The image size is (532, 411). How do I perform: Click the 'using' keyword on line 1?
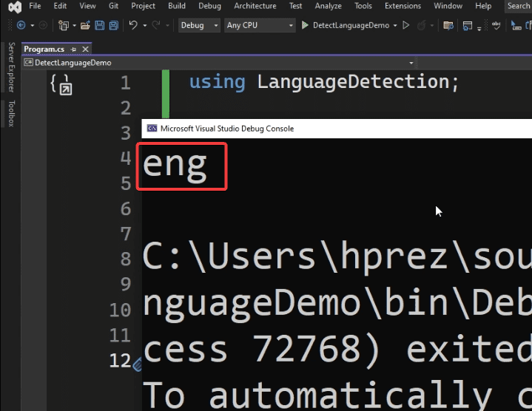[x=217, y=82]
